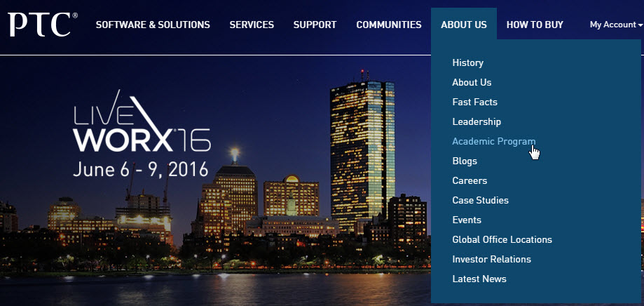The width and height of the screenshot is (644, 306).
Task: Select History from the dropdown
Action: coord(468,63)
